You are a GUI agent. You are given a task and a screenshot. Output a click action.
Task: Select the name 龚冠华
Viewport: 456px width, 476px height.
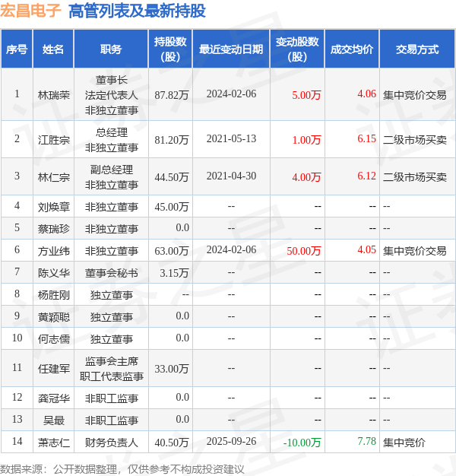[54, 398]
